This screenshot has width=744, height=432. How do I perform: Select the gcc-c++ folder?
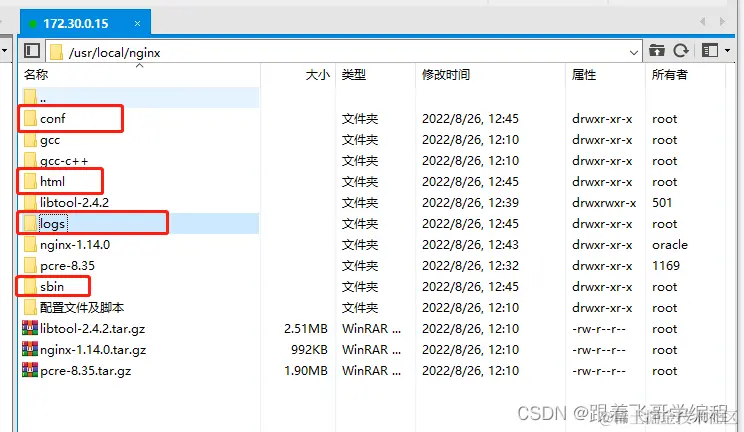64,161
